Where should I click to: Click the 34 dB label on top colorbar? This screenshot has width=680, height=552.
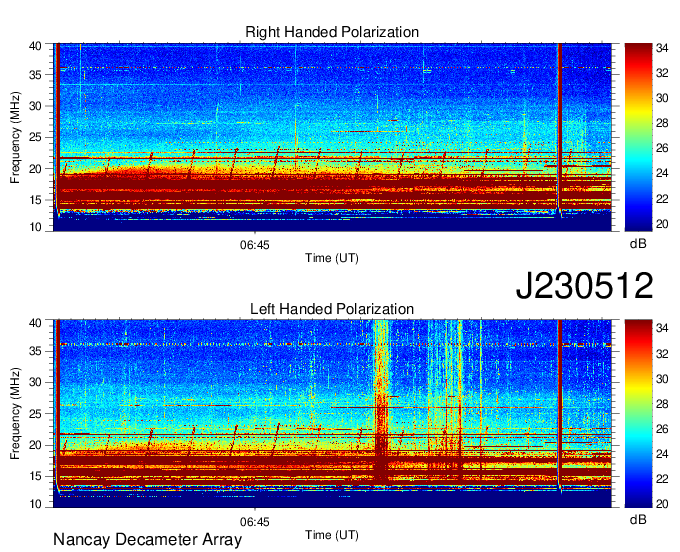pos(662,48)
